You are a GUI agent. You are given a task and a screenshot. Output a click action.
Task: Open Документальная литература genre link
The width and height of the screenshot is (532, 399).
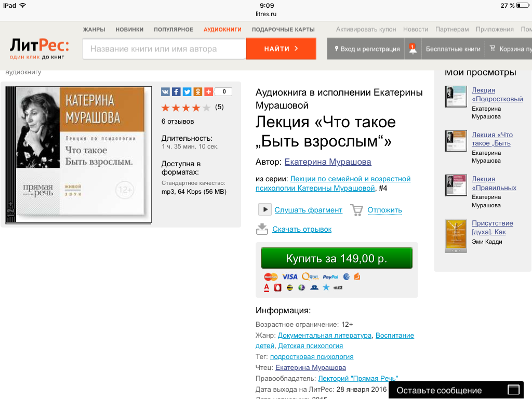tap(325, 335)
